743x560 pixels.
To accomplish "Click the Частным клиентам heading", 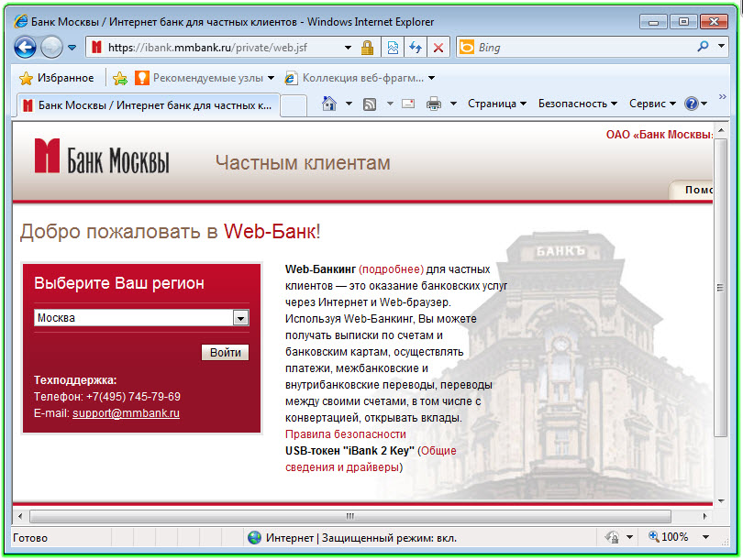I will [304, 163].
